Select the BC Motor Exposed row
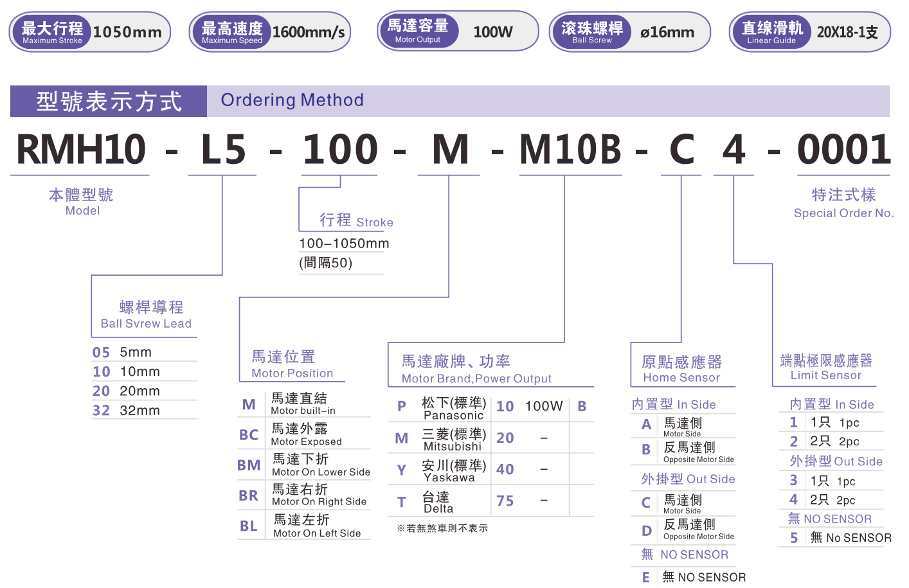The height and width of the screenshot is (588, 909). (x=304, y=434)
